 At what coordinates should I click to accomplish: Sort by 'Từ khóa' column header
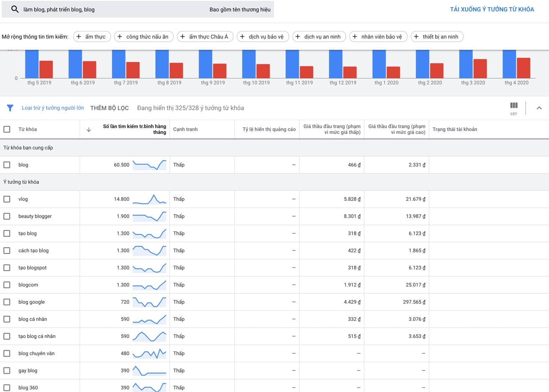click(x=28, y=129)
